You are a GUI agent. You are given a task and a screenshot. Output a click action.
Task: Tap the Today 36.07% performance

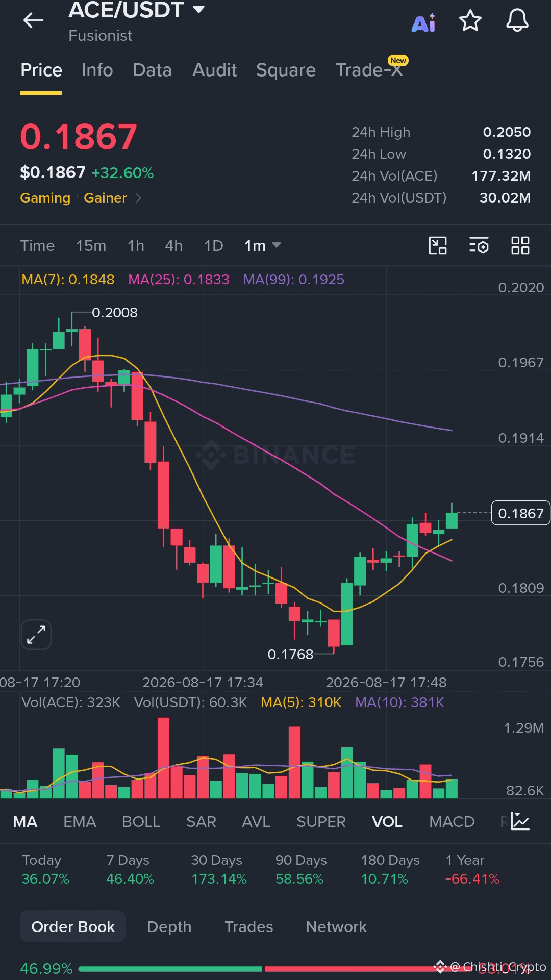coord(45,869)
